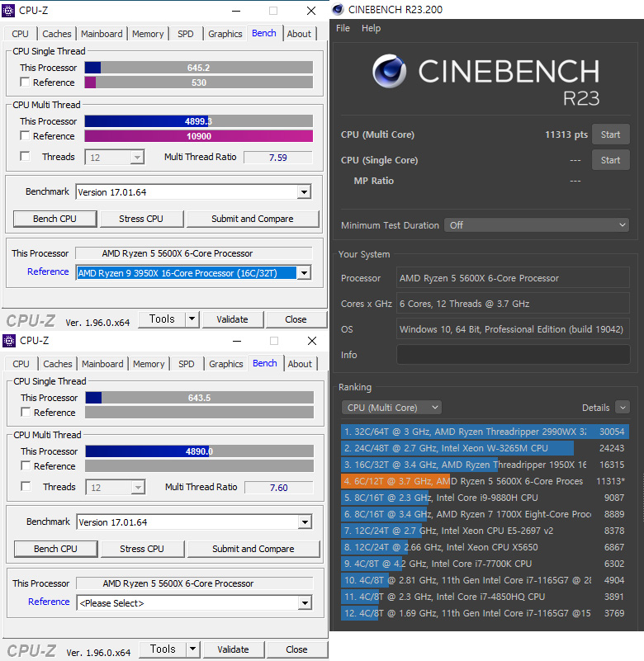Toggle Multi Thread Reference checkbox in bottom CPU-Z
Image resolution: width=644 pixels, height=661 pixels.
click(x=26, y=465)
